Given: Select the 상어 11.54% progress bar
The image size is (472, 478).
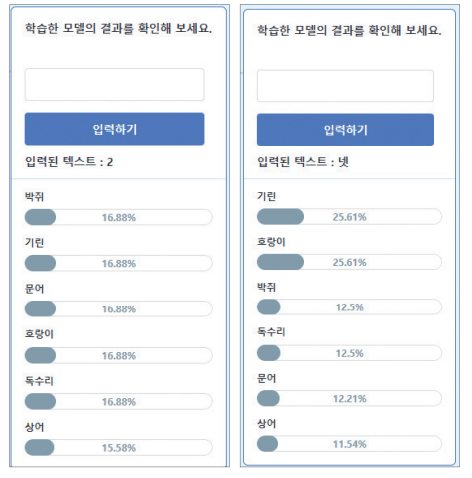Looking at the screenshot, I should coord(349,444).
